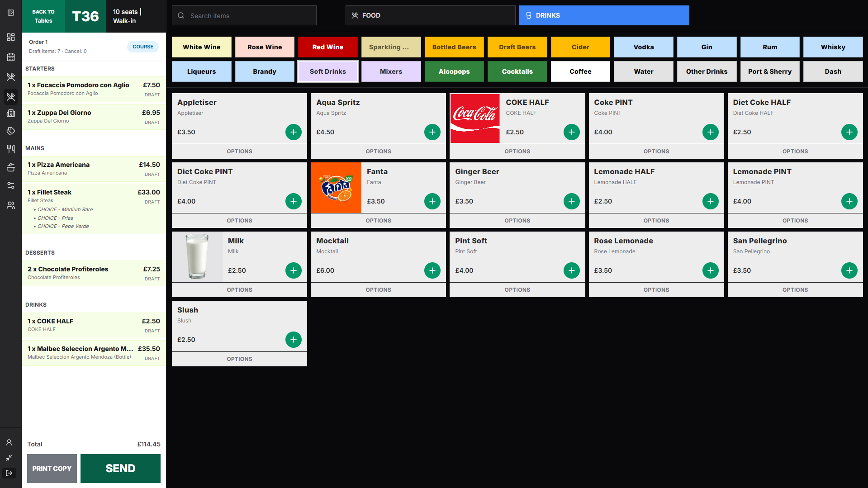Add Ginger Beer with its plus button

[x=572, y=201]
